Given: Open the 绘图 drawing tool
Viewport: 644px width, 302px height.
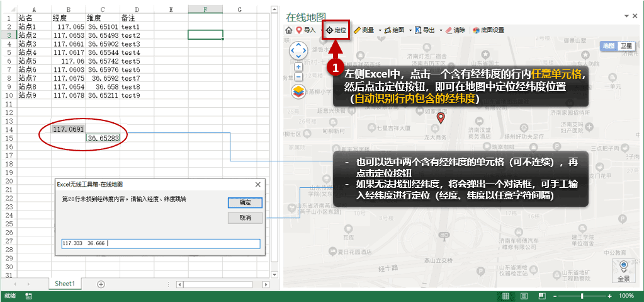Looking at the screenshot, I should pos(394,30).
